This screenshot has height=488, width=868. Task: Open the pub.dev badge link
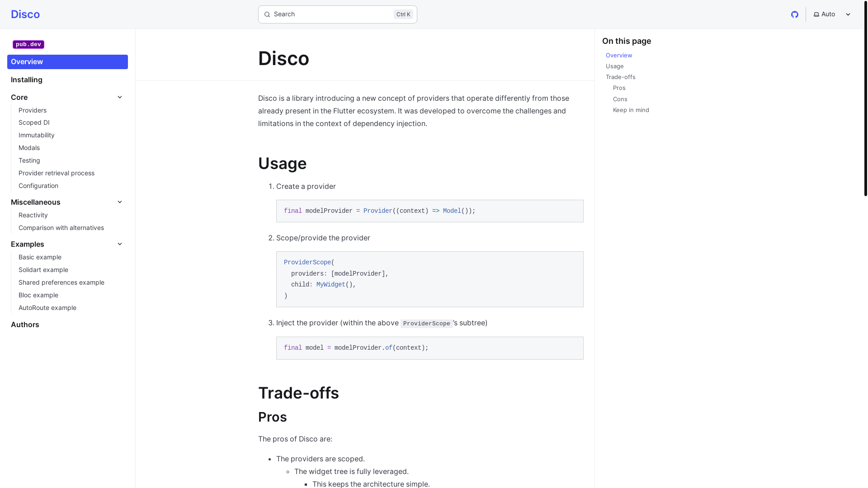coord(28,44)
